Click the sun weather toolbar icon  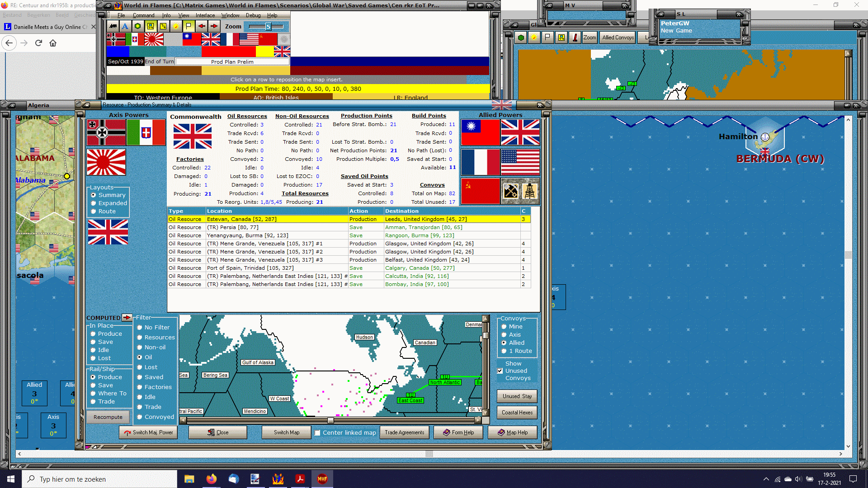point(176,26)
